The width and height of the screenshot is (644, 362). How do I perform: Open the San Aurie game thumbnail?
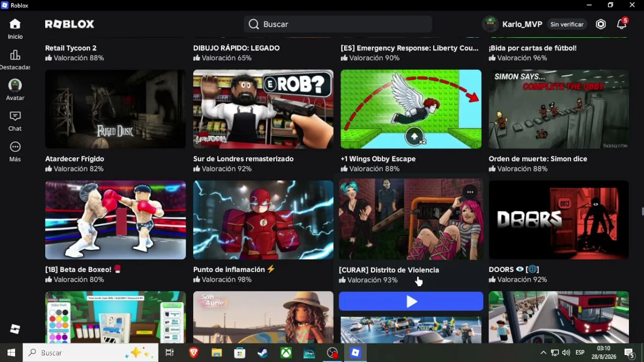(x=263, y=317)
